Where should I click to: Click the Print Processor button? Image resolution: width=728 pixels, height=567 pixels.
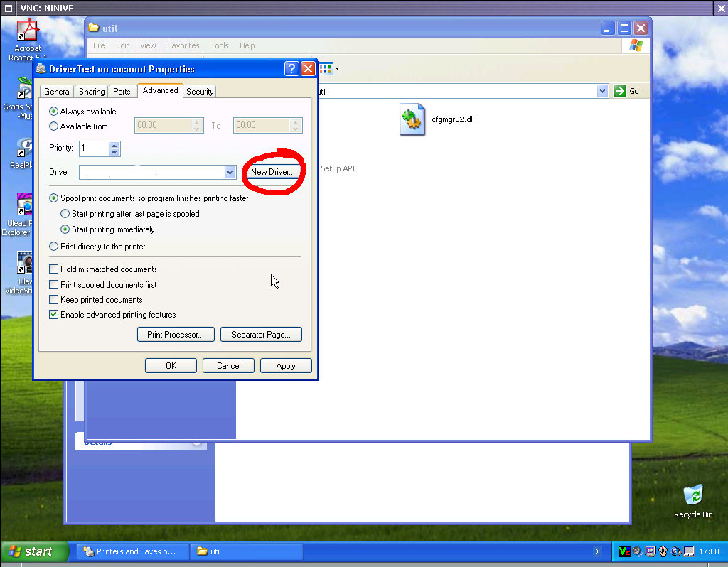tap(176, 335)
